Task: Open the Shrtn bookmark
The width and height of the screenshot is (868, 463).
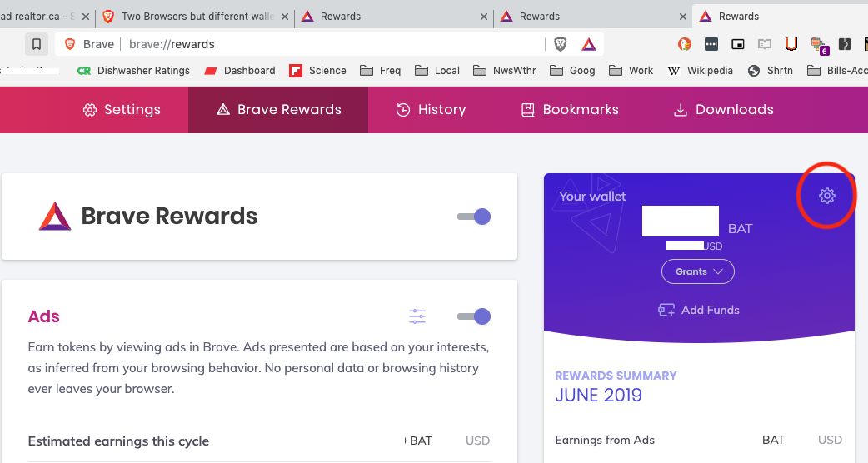Action: pos(770,70)
